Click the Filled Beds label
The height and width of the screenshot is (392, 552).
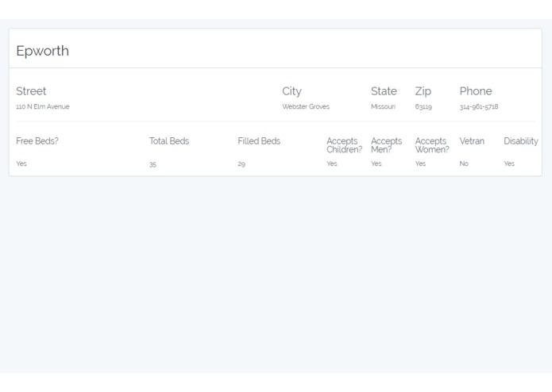pos(259,141)
